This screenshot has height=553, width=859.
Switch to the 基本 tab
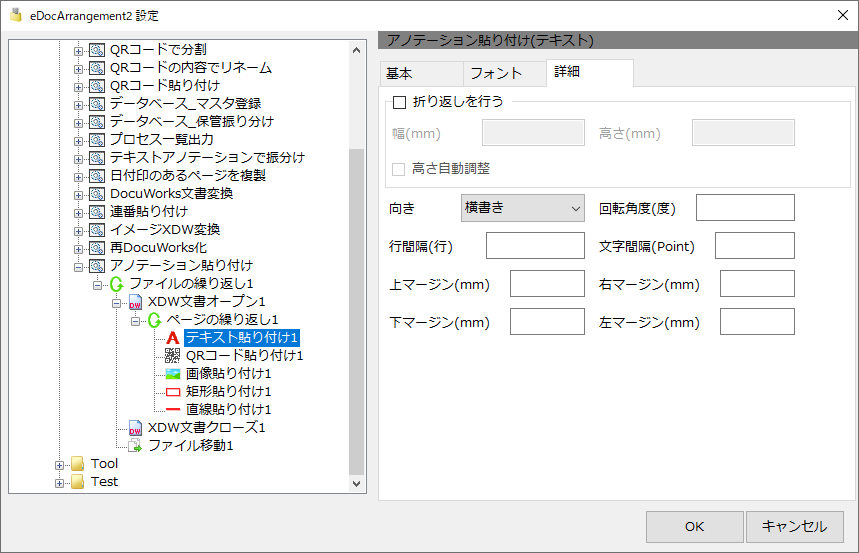point(421,74)
